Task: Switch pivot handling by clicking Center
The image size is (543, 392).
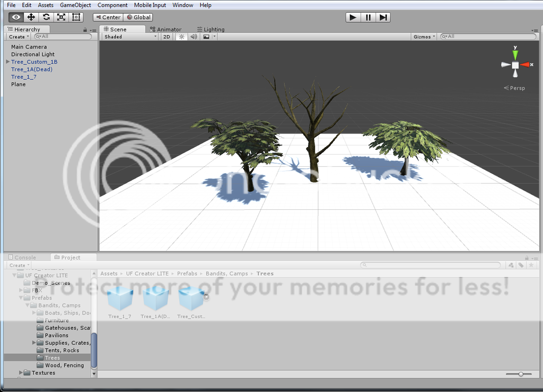Action: [108, 17]
